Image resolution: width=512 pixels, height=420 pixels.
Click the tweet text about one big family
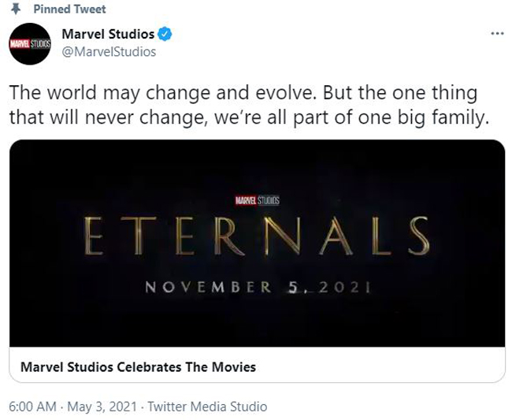(249, 105)
